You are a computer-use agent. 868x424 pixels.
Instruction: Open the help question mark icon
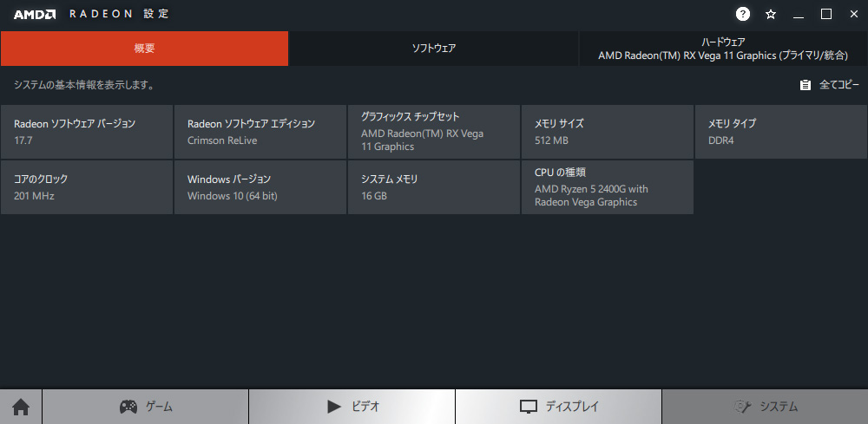click(x=743, y=15)
